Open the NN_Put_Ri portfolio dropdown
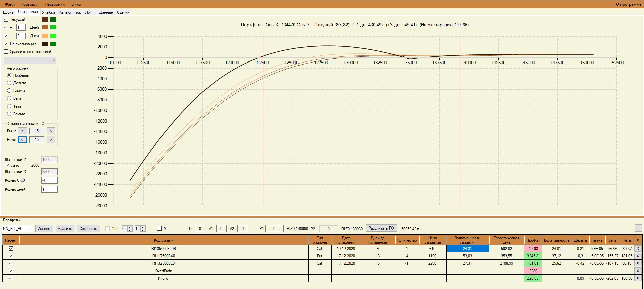644x289 pixels. (x=17, y=229)
